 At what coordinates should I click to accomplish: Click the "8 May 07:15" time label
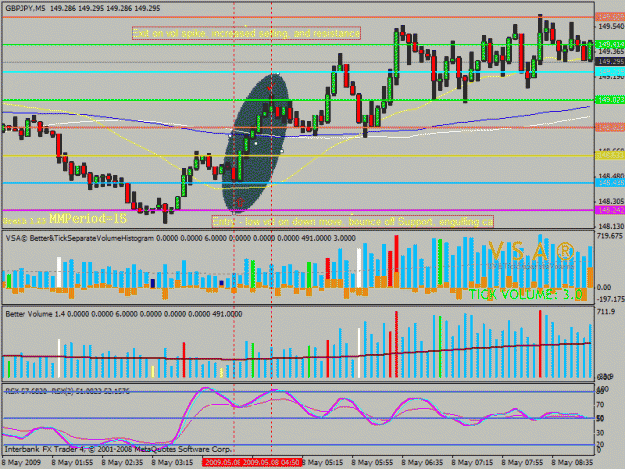[x=472, y=463]
